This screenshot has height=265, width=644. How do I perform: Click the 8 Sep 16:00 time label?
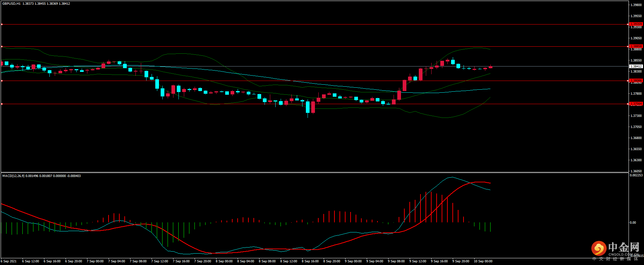pos(310,261)
